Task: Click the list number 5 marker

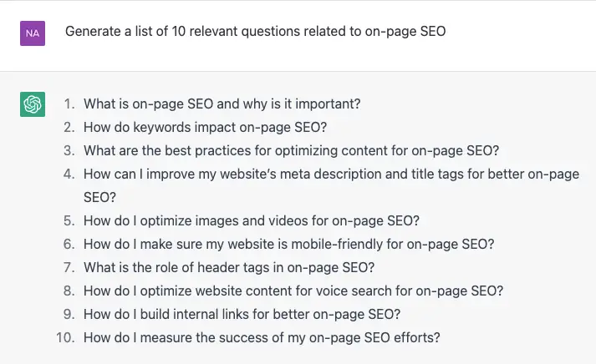Action: 69,220
